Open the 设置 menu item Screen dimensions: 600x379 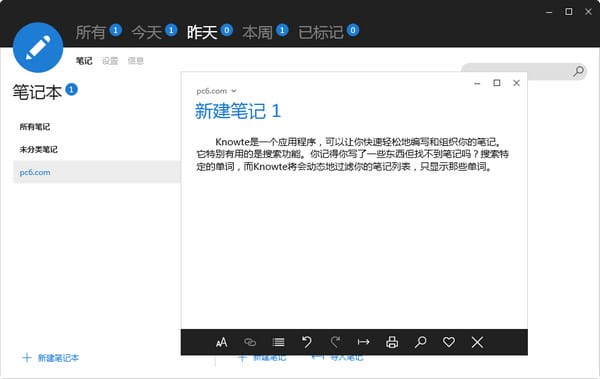click(x=110, y=61)
